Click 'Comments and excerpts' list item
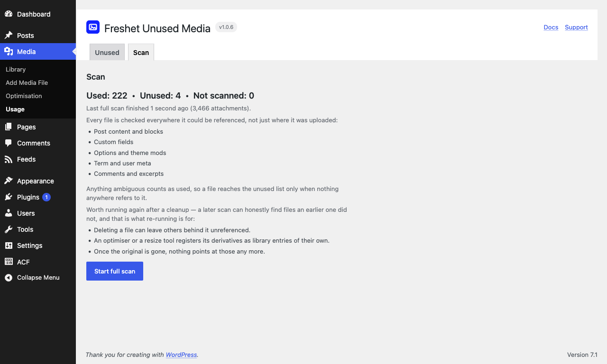Viewport: 607px width, 364px height. [129, 174]
